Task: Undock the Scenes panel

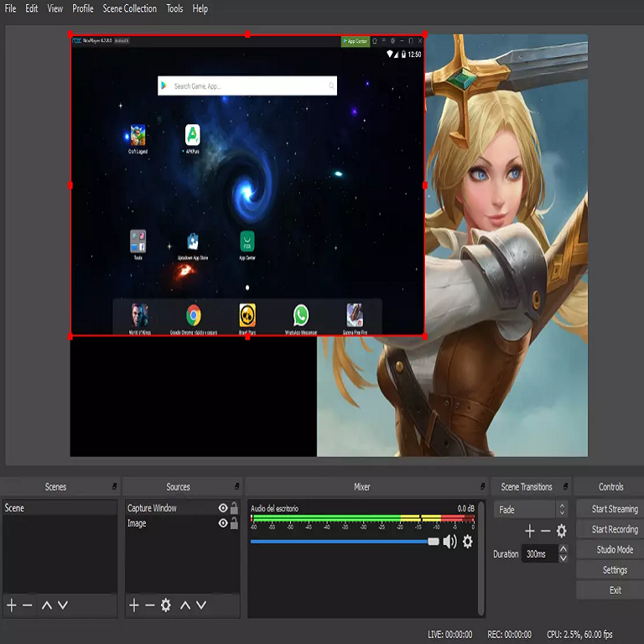Action: 114,486
